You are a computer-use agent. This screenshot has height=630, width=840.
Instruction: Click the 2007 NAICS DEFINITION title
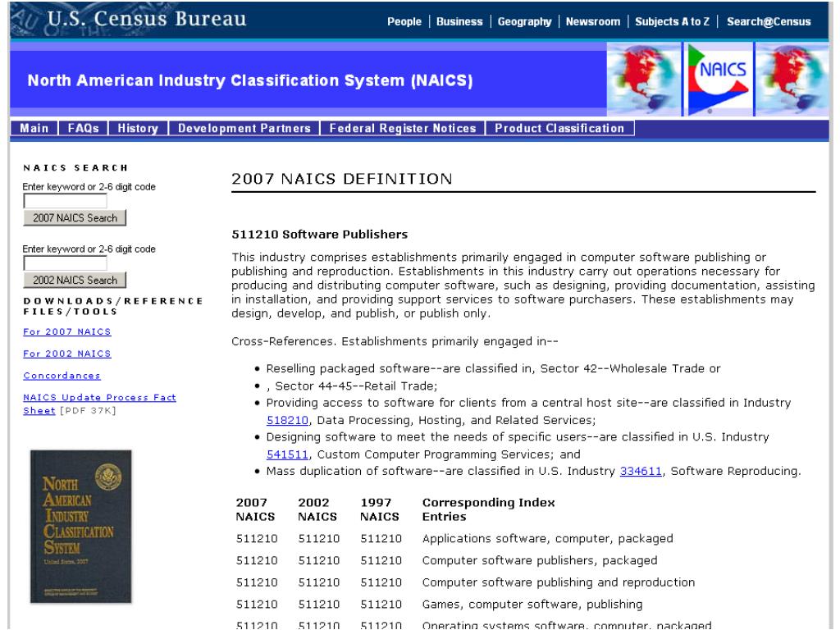342,178
